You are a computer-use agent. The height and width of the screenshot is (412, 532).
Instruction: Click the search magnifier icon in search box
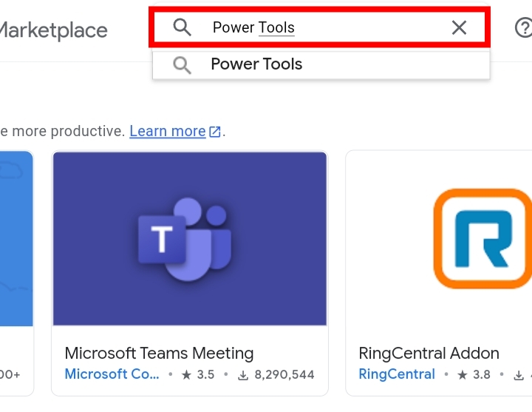[x=182, y=27]
